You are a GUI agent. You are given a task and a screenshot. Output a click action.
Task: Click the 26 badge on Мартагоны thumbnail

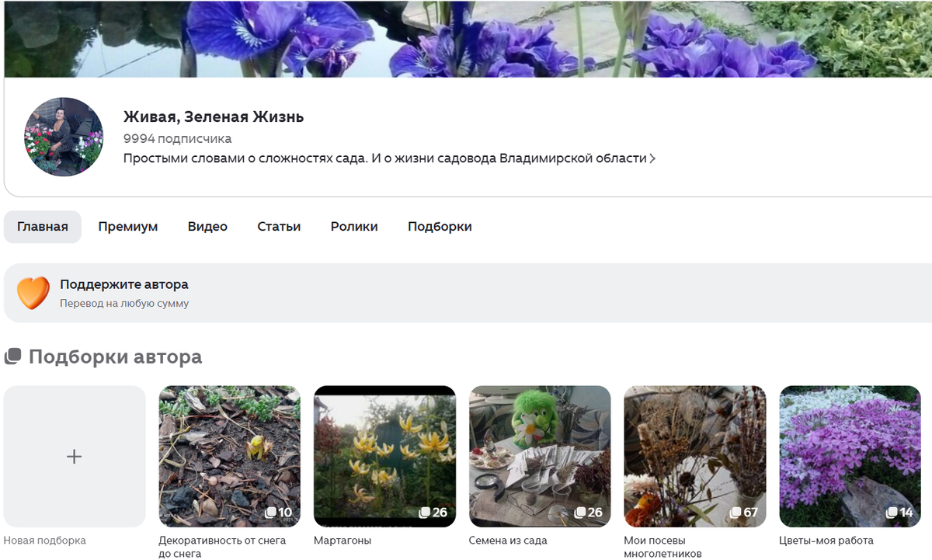433,513
